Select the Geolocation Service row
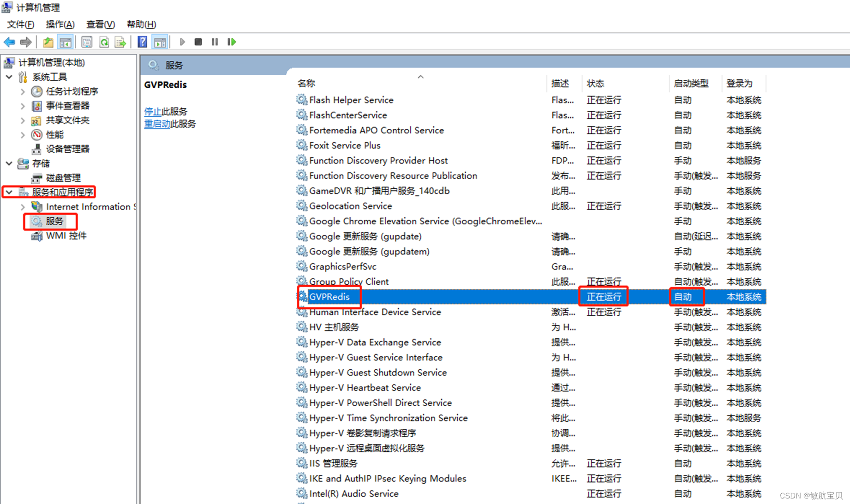 [531, 206]
